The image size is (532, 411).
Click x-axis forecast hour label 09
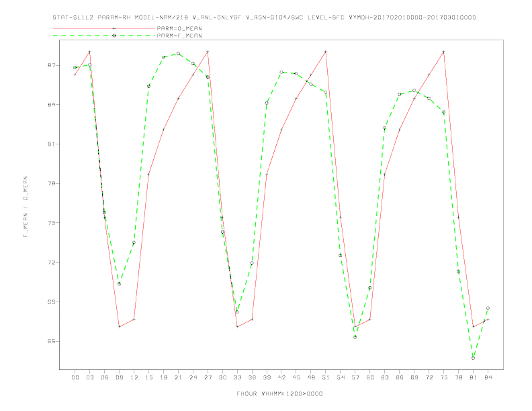pos(119,377)
